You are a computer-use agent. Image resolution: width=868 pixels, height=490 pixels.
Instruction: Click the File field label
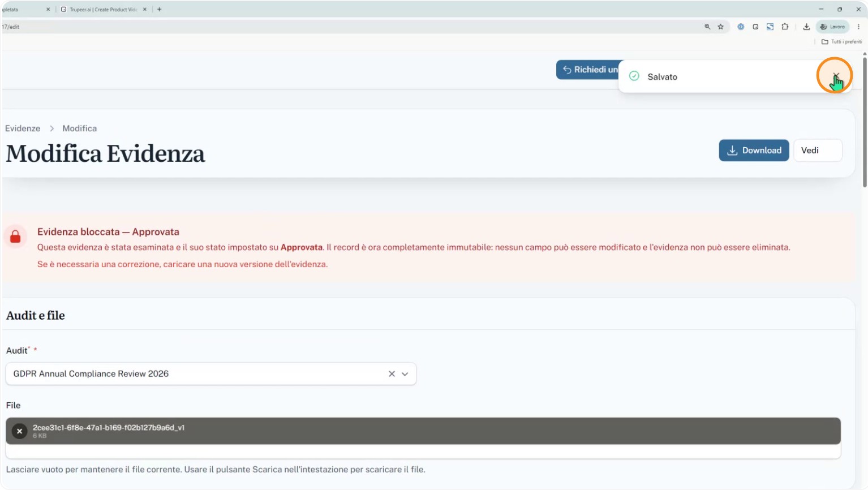13,406
